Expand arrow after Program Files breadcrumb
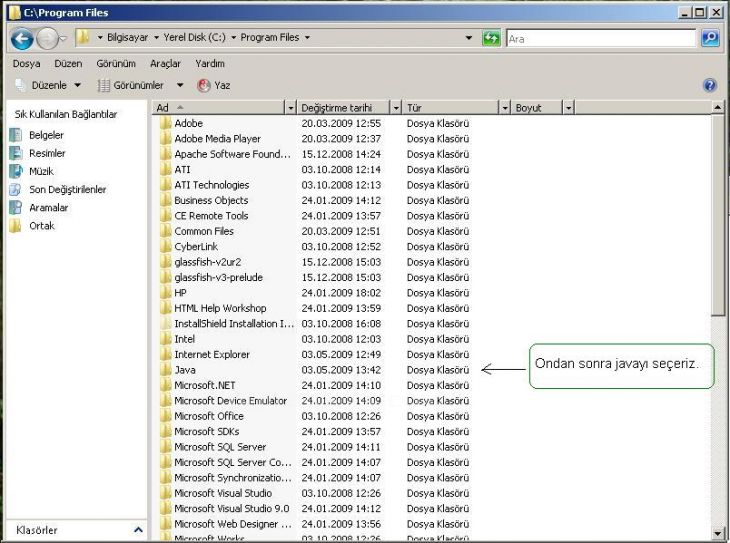Image resolution: width=730 pixels, height=543 pixels. pos(307,37)
